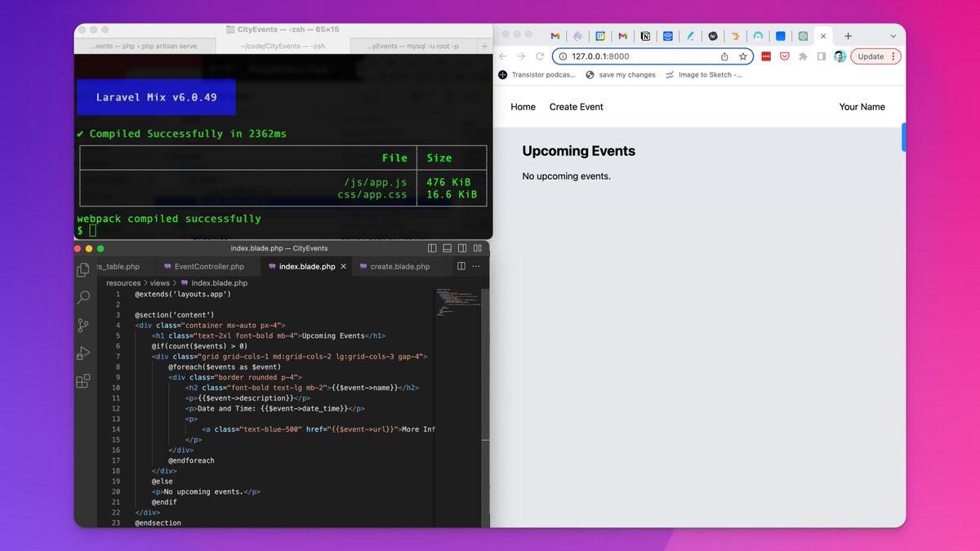This screenshot has height=551, width=980.
Task: Toggle the bottom panel layout button
Action: pos(448,248)
